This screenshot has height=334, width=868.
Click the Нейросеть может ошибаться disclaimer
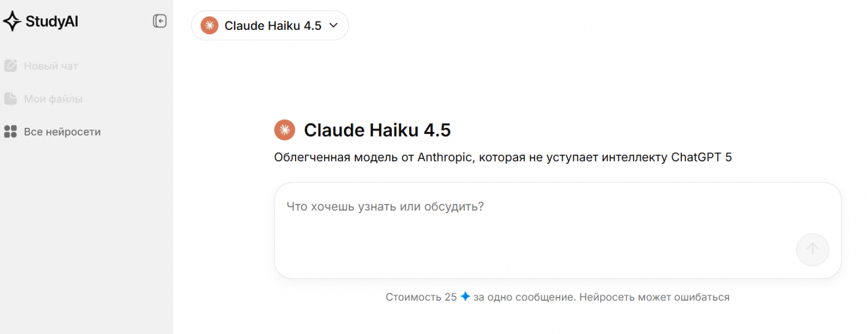click(x=654, y=297)
